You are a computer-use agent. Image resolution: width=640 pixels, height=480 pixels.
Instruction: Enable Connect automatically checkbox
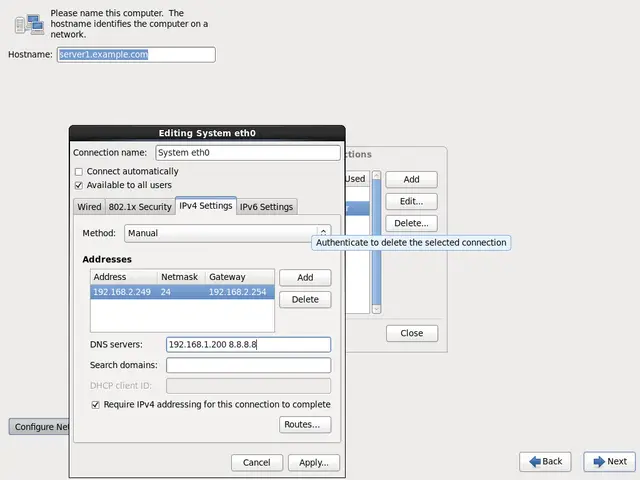(79, 172)
